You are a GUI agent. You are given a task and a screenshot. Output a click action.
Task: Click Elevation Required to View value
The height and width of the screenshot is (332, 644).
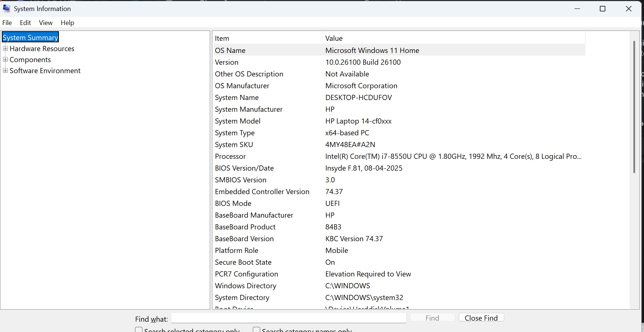[x=368, y=274]
